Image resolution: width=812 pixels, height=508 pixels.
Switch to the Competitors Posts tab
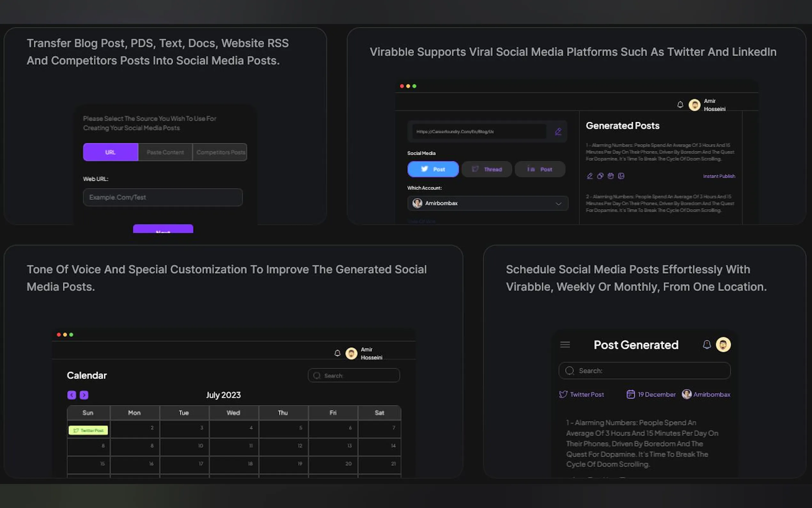(x=220, y=152)
